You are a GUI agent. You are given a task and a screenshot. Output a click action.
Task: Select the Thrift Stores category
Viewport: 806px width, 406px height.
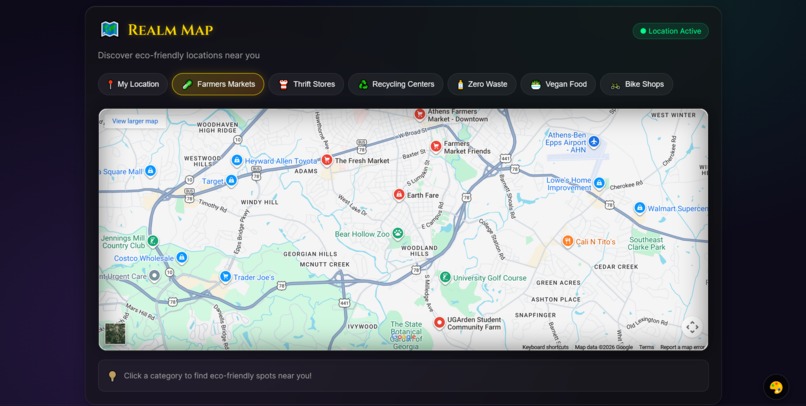(306, 84)
